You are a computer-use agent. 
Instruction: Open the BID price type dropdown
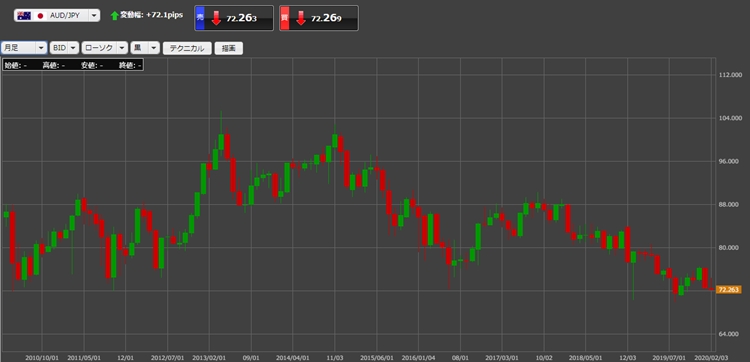(65, 48)
